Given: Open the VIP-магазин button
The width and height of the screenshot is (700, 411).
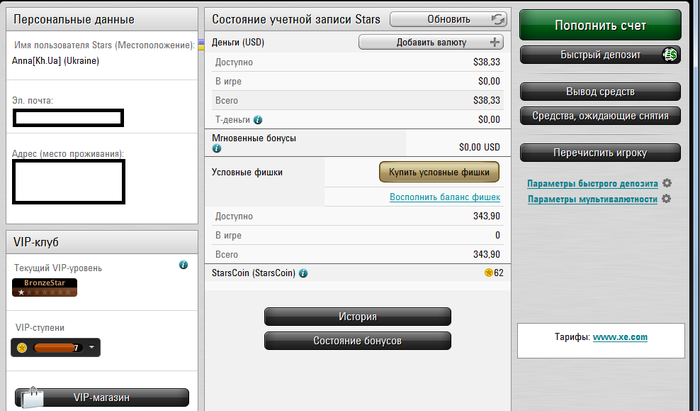Looking at the screenshot, I should pos(102,397).
